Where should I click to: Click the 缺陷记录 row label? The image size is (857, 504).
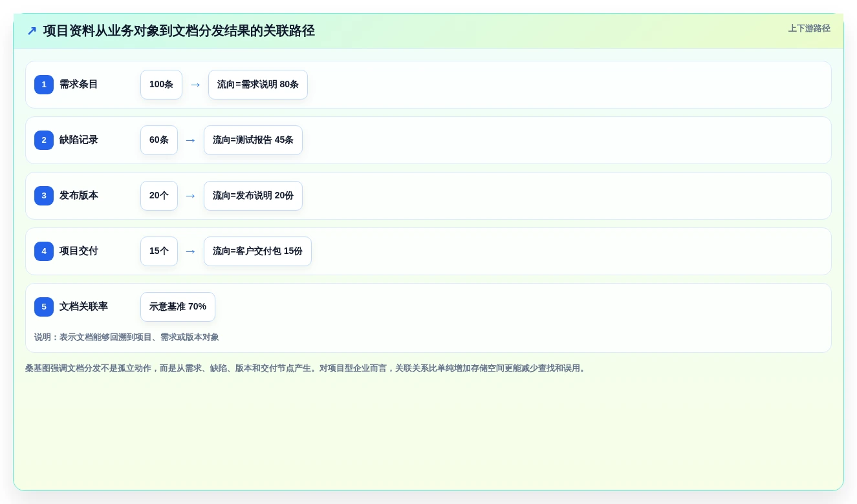point(79,140)
